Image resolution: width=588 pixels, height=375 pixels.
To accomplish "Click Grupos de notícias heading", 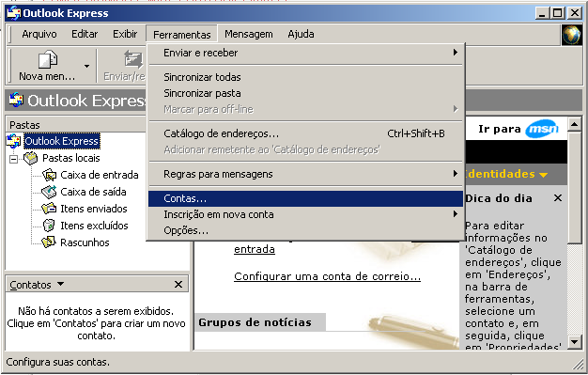I will click(x=255, y=322).
